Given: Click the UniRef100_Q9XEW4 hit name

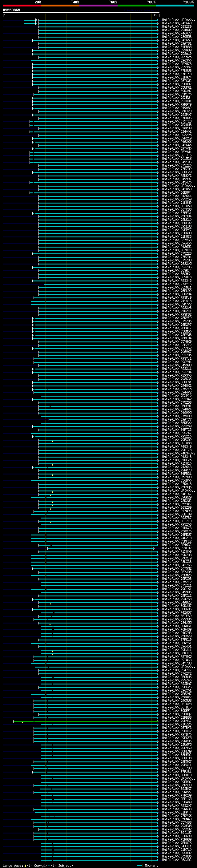Looking at the screenshot, I should (x=177, y=98).
